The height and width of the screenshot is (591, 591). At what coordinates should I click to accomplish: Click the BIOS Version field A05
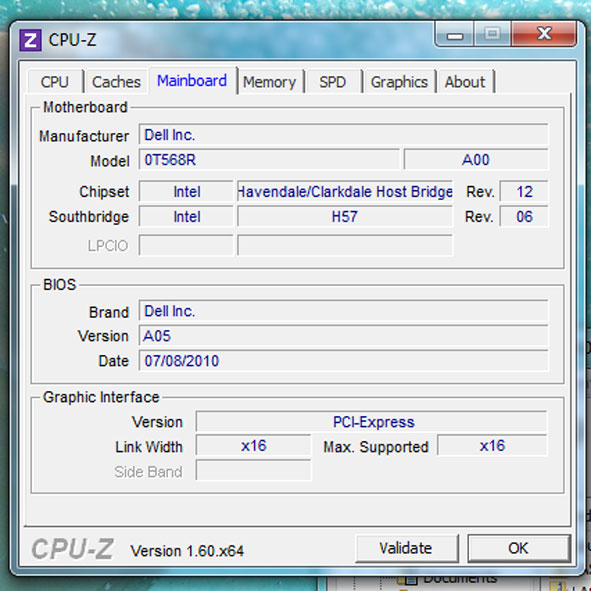pos(343,335)
